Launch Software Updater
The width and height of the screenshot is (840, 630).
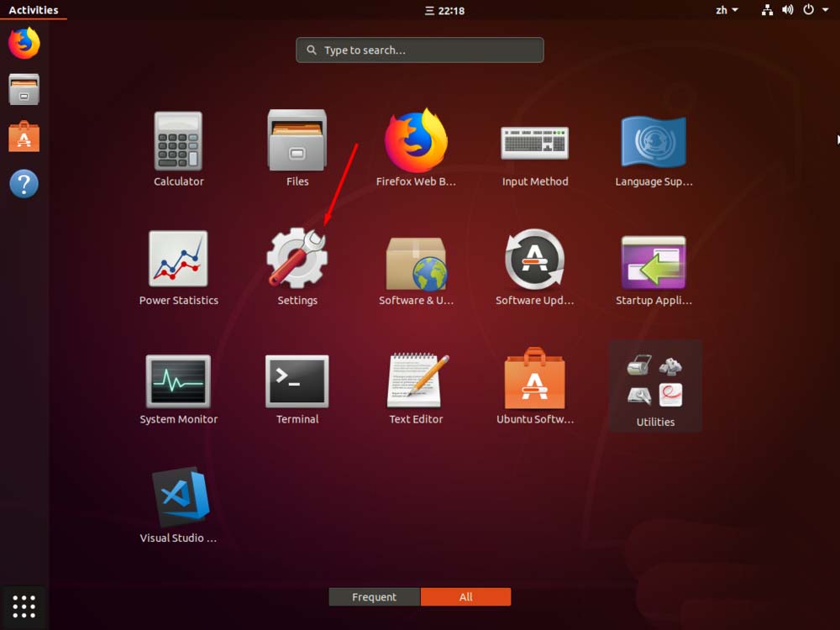535,260
